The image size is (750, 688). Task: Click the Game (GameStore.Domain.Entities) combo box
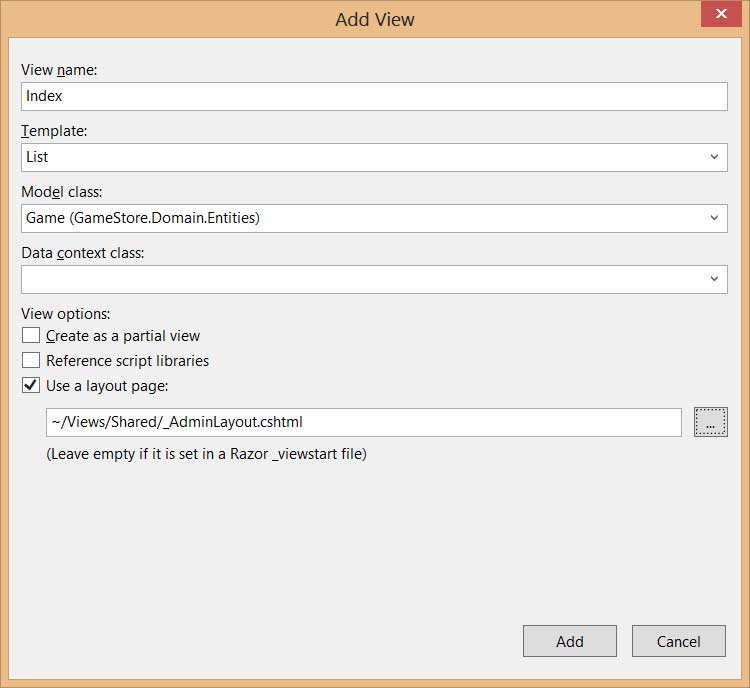(374, 218)
